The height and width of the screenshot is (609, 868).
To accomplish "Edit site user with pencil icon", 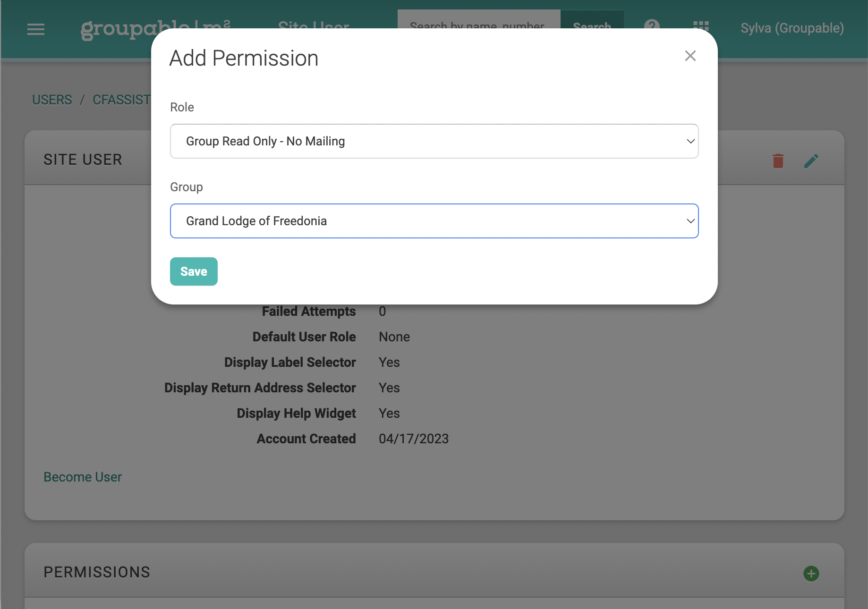I will click(811, 161).
